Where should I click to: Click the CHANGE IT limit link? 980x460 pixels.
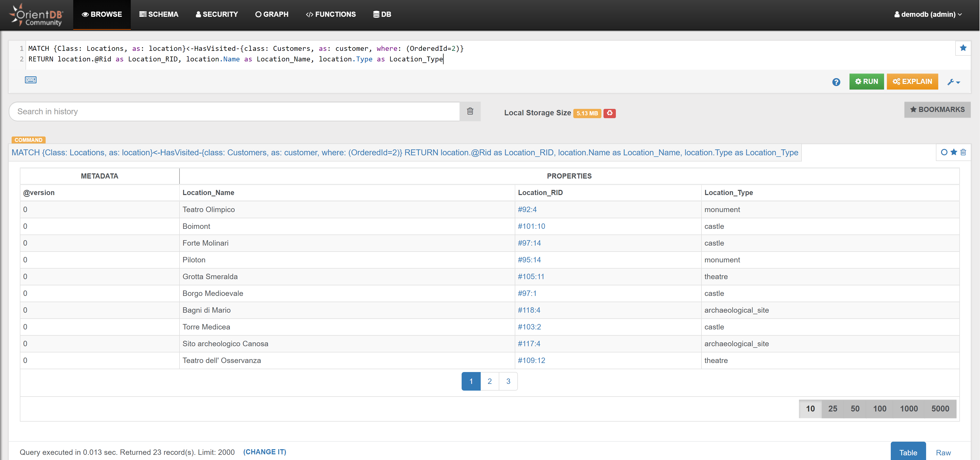click(x=264, y=452)
